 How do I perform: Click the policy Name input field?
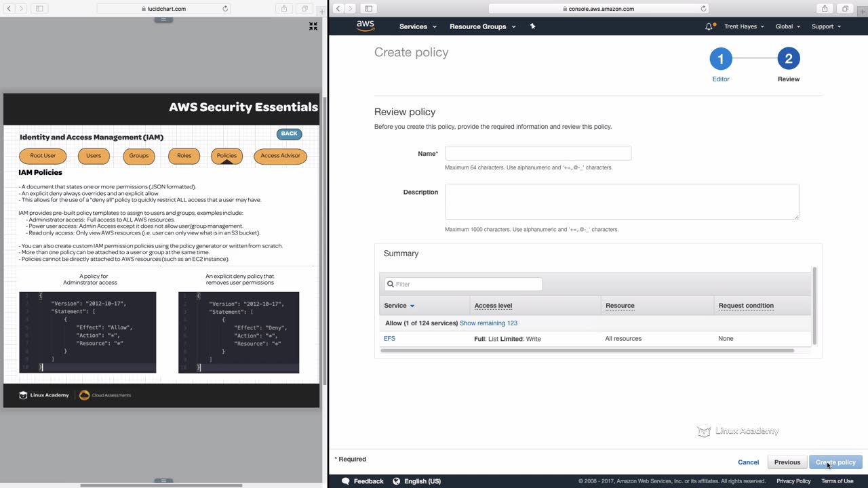[538, 153]
